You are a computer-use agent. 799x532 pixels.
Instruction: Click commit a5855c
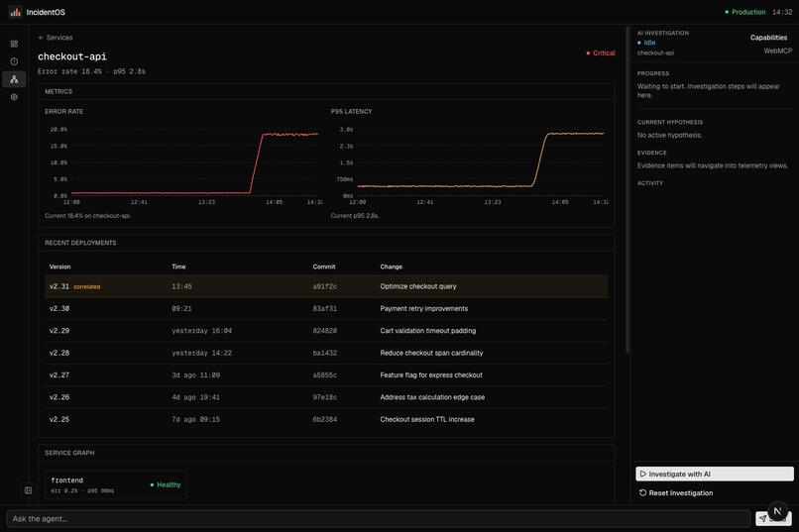[x=325, y=375]
